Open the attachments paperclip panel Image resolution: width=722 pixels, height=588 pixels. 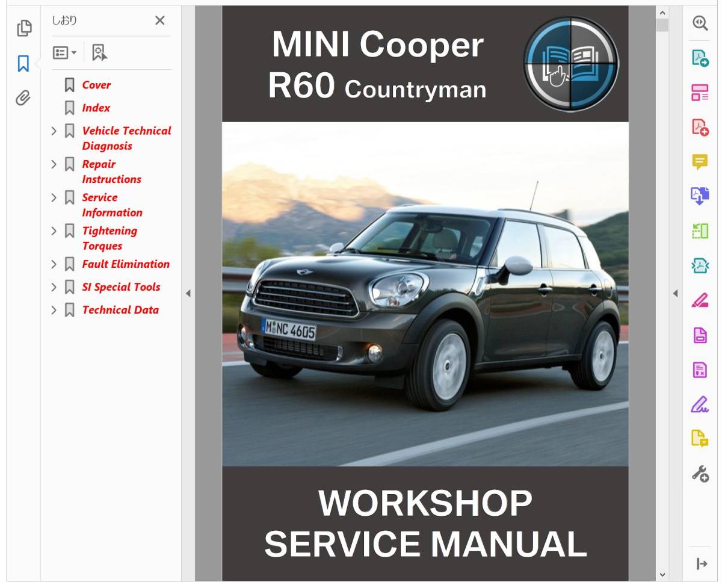click(23, 98)
